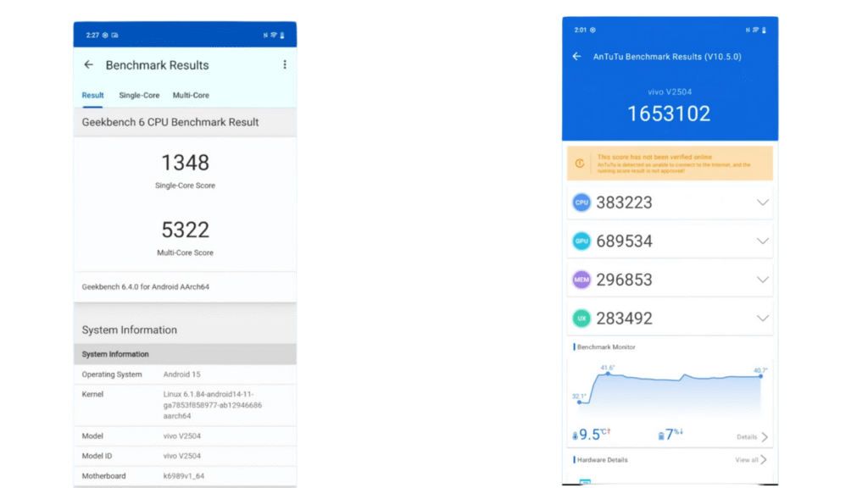Image resolution: width=868 pixels, height=488 pixels.
Task: Open Geekbench three-dot overflow menu
Action: (285, 64)
